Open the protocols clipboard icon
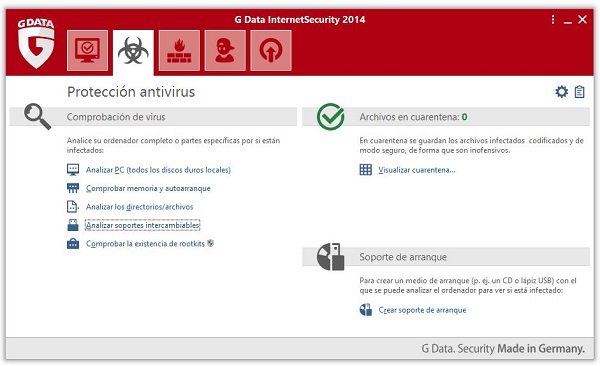600x366 pixels. click(x=579, y=92)
